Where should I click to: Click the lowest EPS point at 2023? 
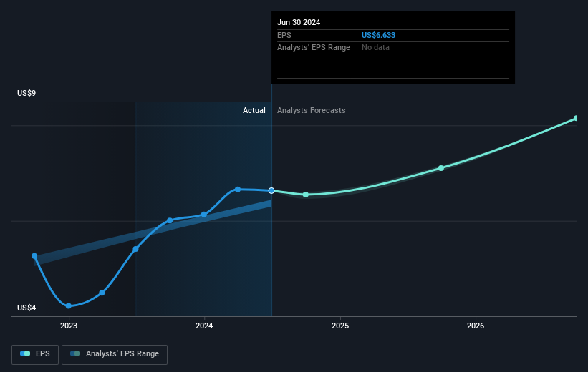(x=68, y=305)
